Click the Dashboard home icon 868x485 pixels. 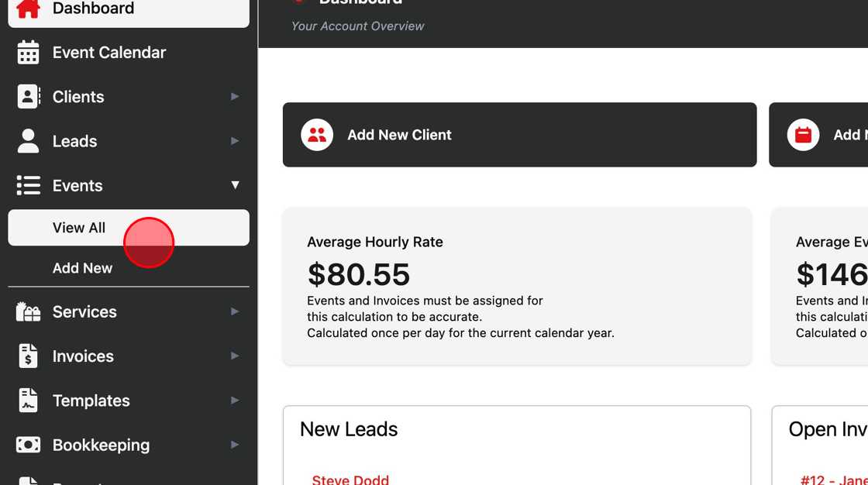[x=28, y=9]
